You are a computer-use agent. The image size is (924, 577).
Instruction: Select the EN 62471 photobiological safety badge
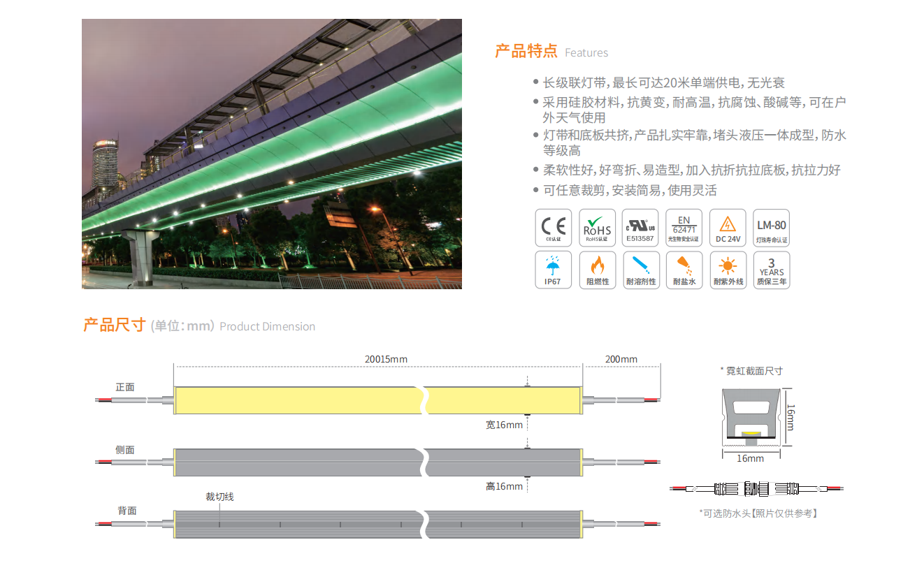tap(684, 228)
